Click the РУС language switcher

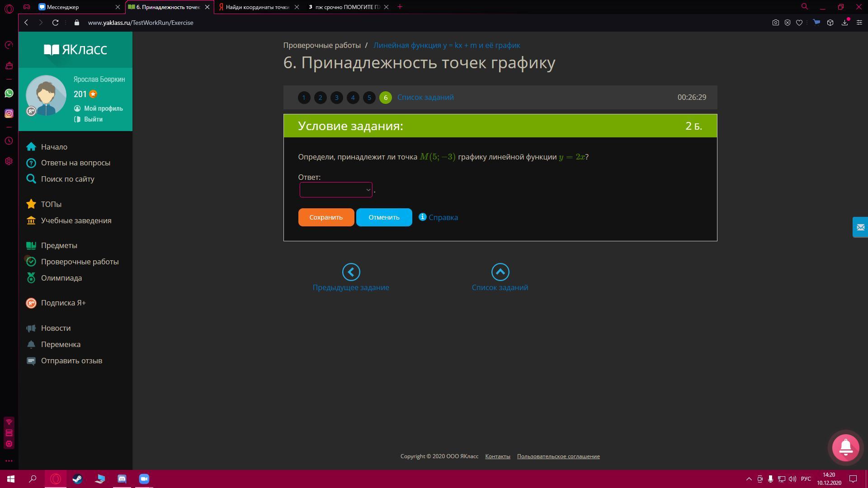pyautogui.click(x=806, y=479)
